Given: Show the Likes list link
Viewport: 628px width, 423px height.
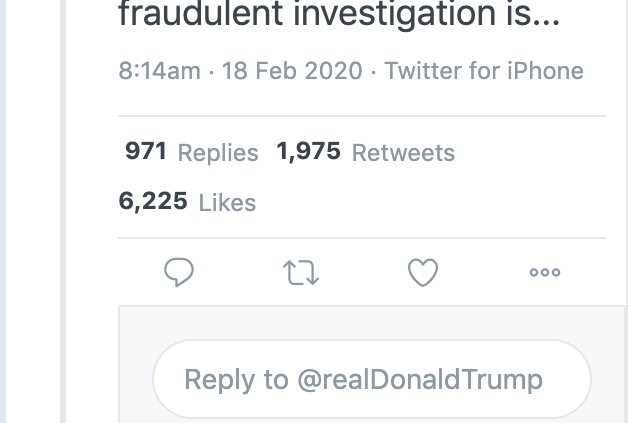Looking at the screenshot, I should point(227,203).
